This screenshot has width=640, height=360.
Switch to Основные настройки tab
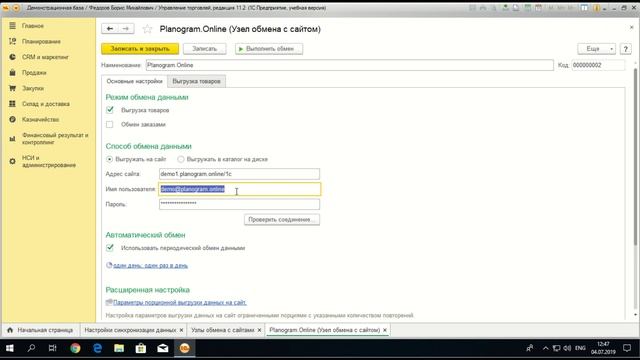pos(134,81)
